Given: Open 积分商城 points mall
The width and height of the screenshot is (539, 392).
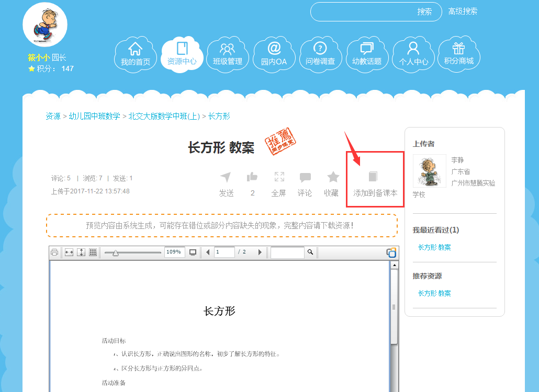Looking at the screenshot, I should coord(459,54).
